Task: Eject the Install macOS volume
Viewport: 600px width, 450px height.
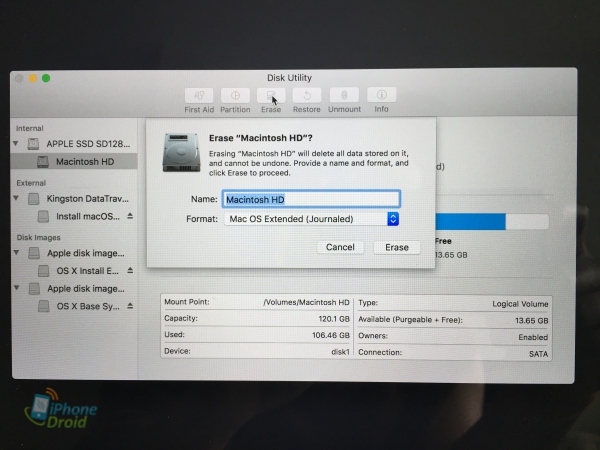Action: [x=129, y=216]
